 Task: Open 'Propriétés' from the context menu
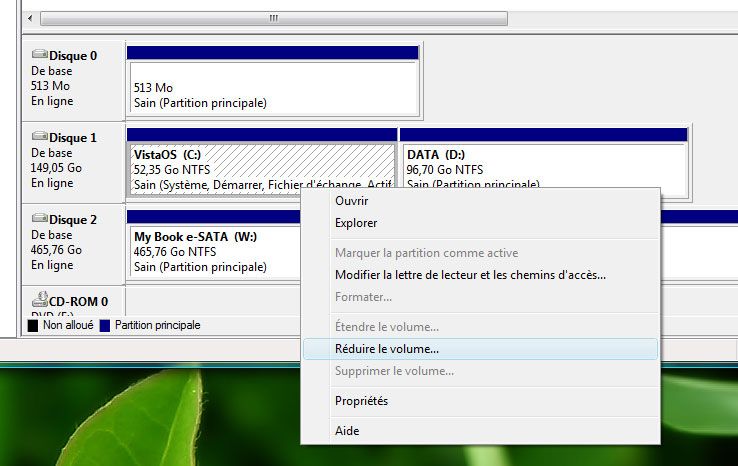361,401
